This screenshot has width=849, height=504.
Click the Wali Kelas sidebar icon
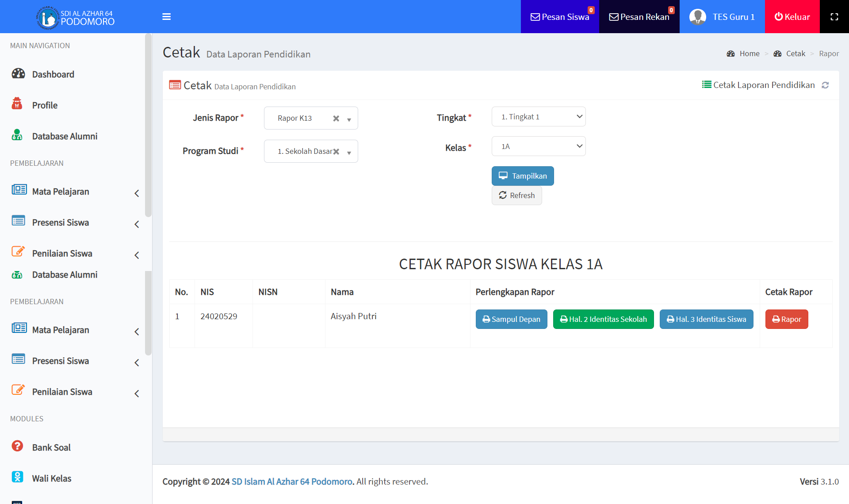point(17,477)
